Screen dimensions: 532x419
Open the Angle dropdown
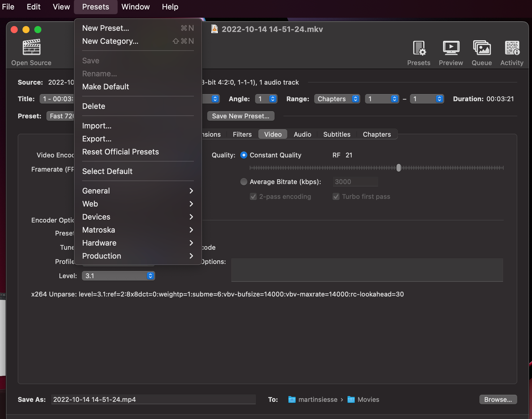pyautogui.click(x=266, y=99)
